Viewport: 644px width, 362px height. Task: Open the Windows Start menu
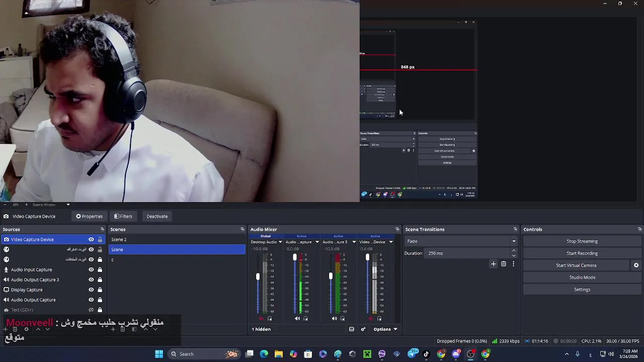click(x=159, y=354)
